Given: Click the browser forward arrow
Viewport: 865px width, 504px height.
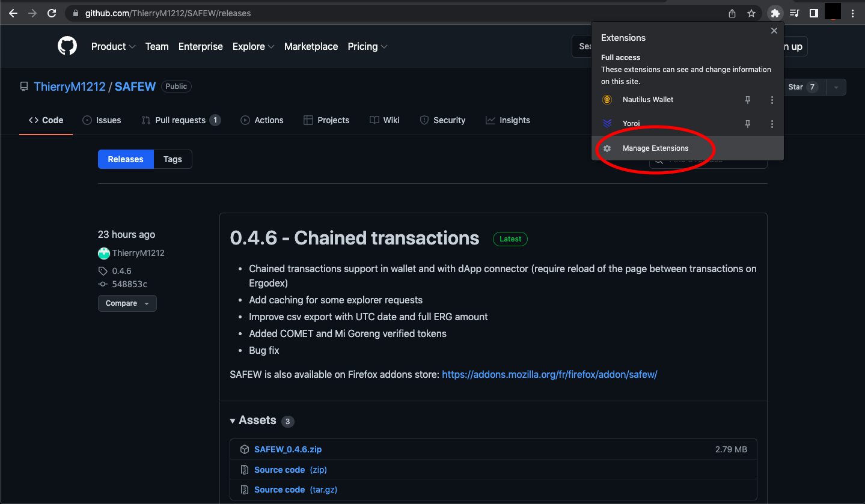Looking at the screenshot, I should point(32,13).
